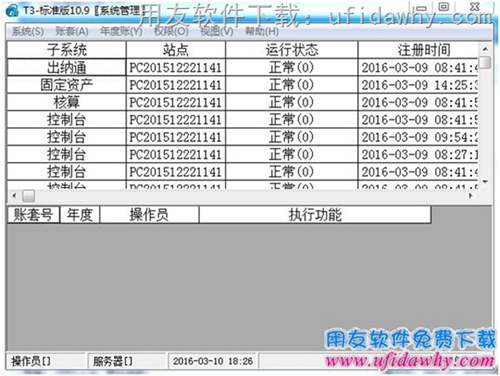Image resolution: width=500 pixels, height=376 pixels.
Task: Click the 运行状态 column header
Action: pyautogui.click(x=292, y=50)
